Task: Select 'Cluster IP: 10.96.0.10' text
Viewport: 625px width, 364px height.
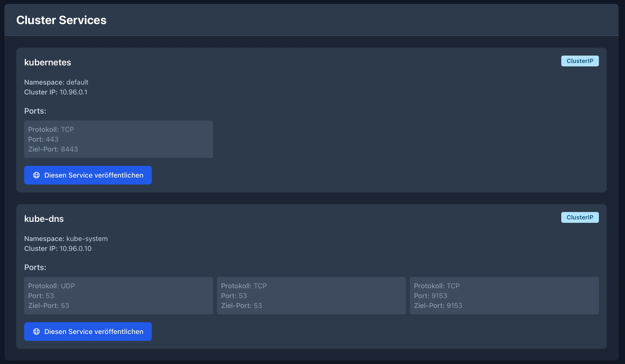Action: (58, 249)
